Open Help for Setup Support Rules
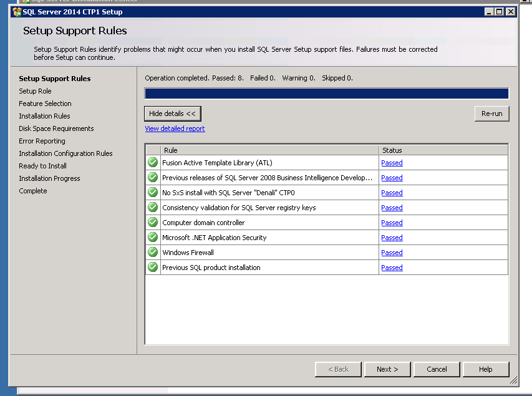The height and width of the screenshot is (396, 532). [x=485, y=369]
